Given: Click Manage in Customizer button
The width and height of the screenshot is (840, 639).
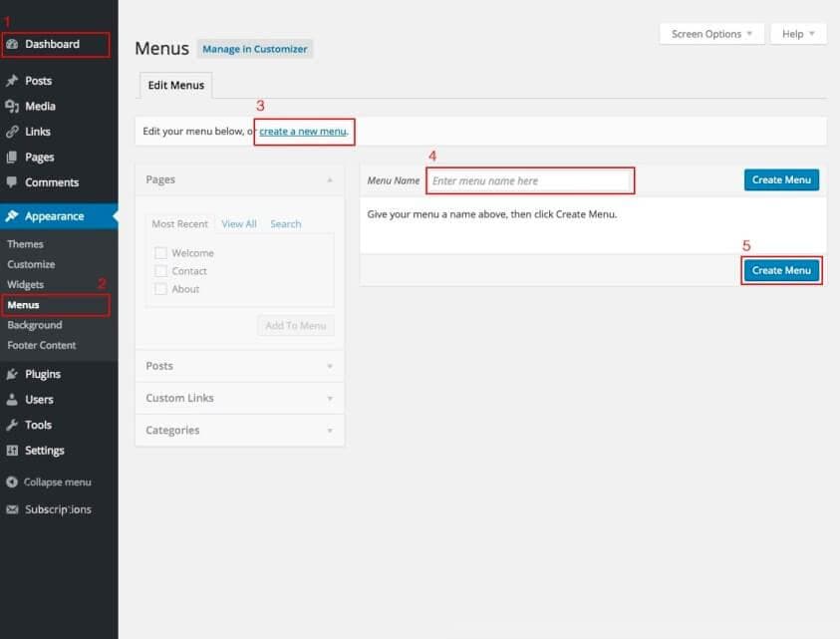Looking at the screenshot, I should click(255, 49).
